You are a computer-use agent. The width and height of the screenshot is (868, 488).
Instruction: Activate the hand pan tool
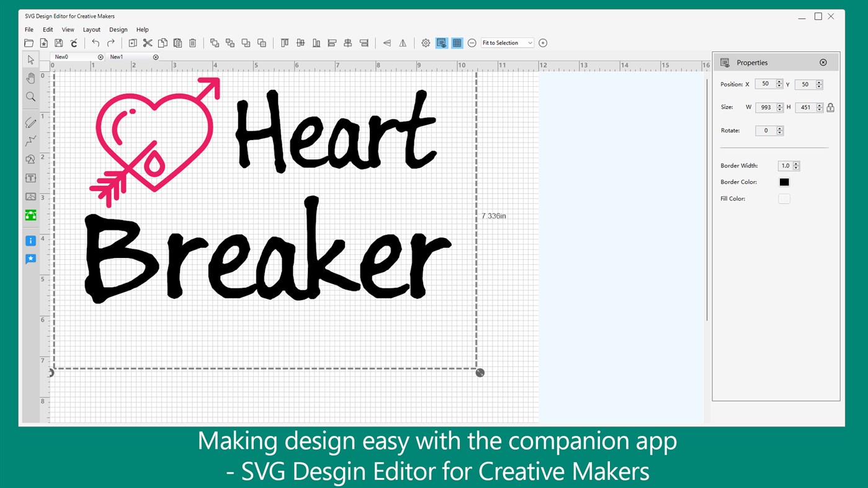coord(30,78)
